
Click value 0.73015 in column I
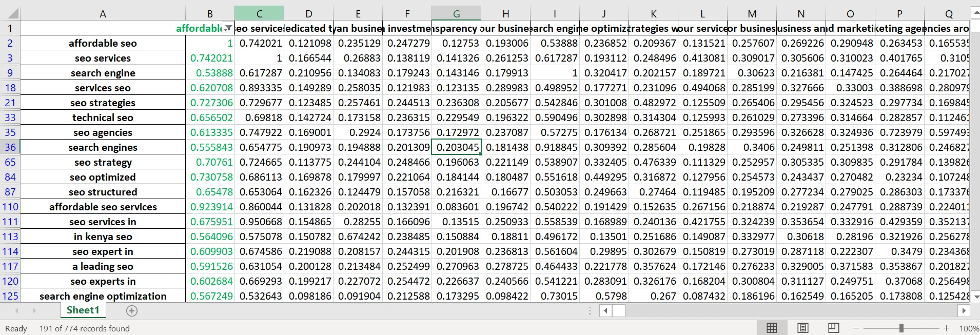pos(555,296)
